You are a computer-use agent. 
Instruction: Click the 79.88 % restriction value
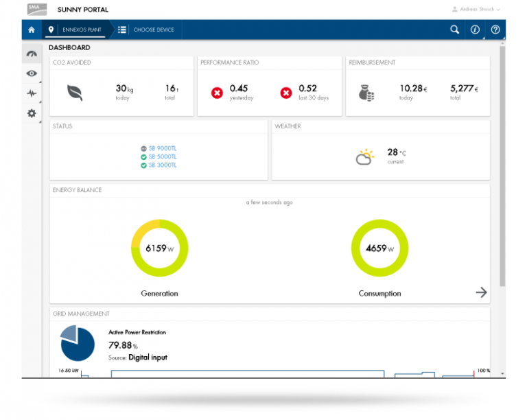coord(123,345)
